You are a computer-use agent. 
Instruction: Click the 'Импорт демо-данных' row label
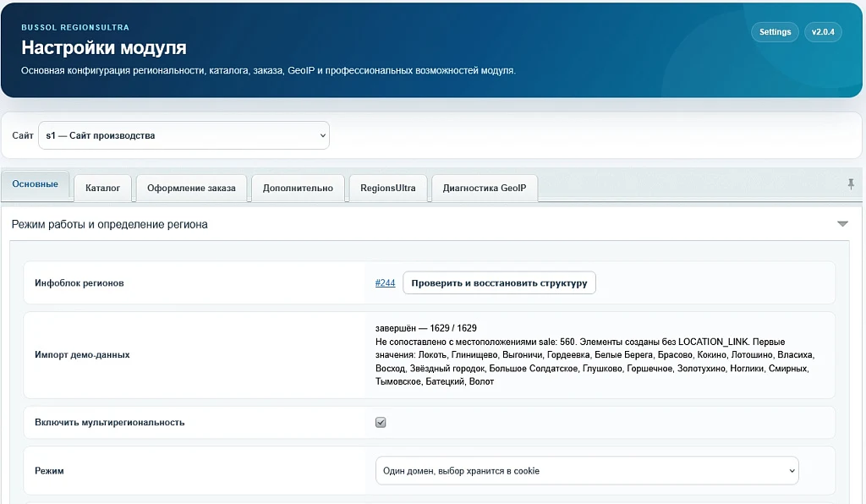82,355
